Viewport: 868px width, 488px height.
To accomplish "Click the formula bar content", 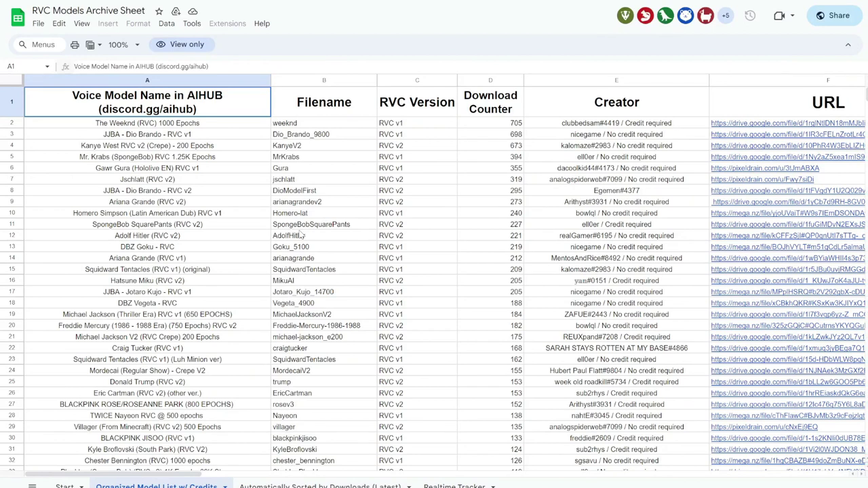I will tap(141, 66).
